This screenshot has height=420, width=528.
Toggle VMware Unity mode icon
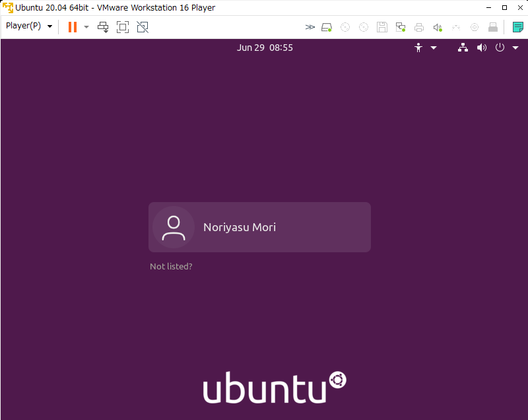[x=143, y=27]
